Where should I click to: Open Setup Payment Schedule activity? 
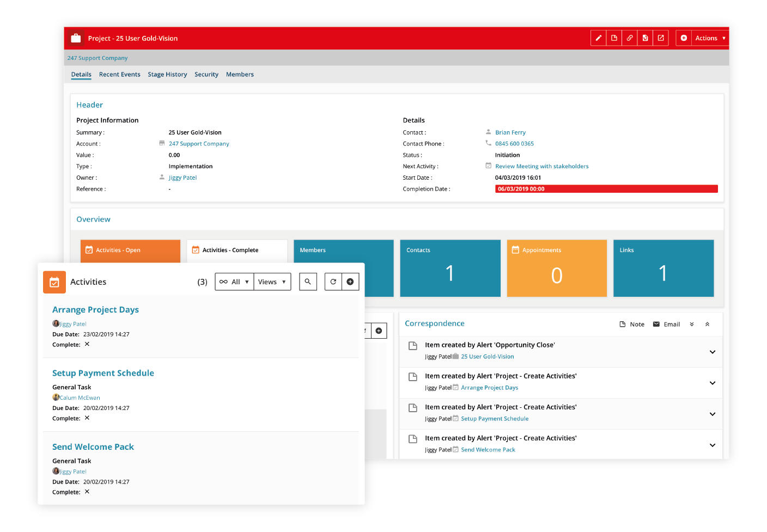click(x=103, y=373)
